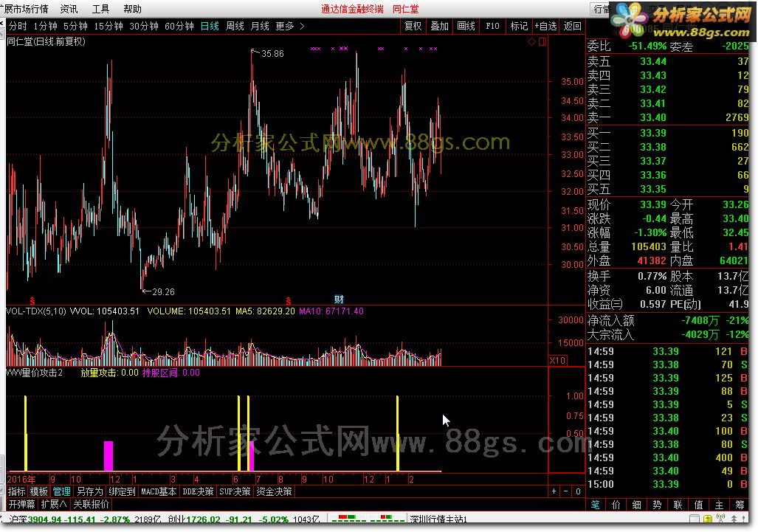Click the 指标 indicator tab

pos(16,491)
